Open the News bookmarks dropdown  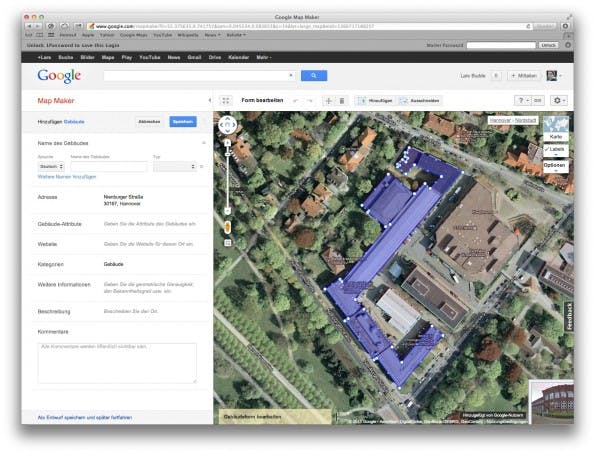click(212, 35)
